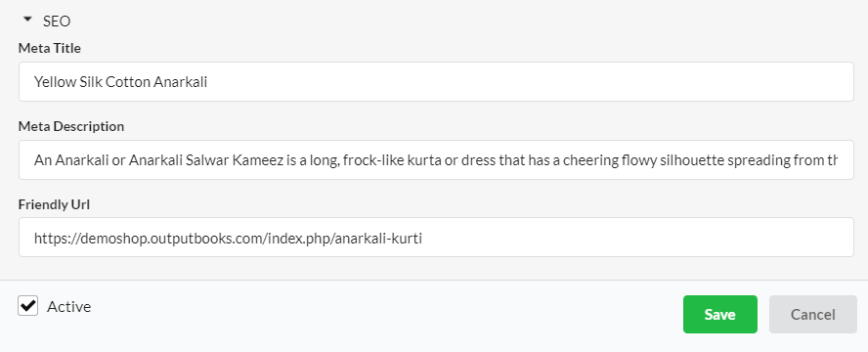868x352 pixels.
Task: Click the Meta Title field label
Action: [x=49, y=48]
